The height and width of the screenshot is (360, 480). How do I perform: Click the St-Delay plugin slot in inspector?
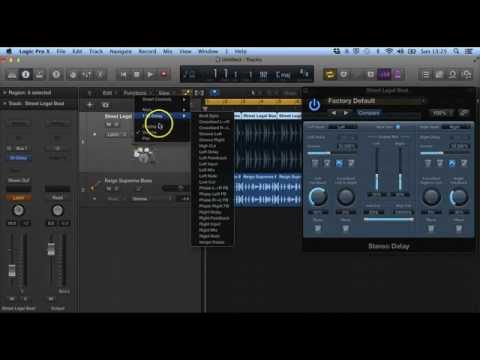pos(19,158)
